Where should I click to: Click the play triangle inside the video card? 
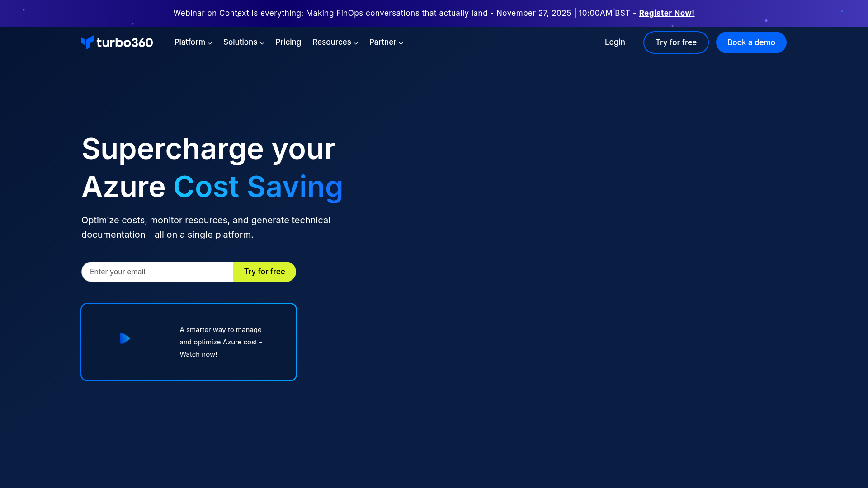(x=125, y=338)
